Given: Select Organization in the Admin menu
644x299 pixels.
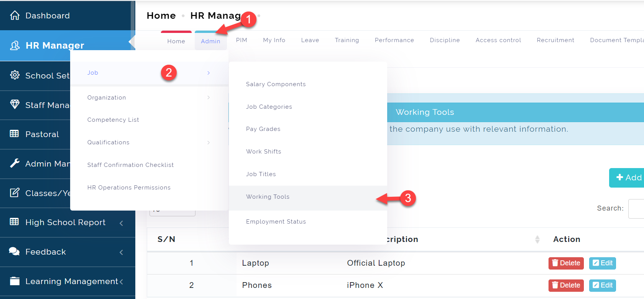Looking at the screenshot, I should coord(149,97).
